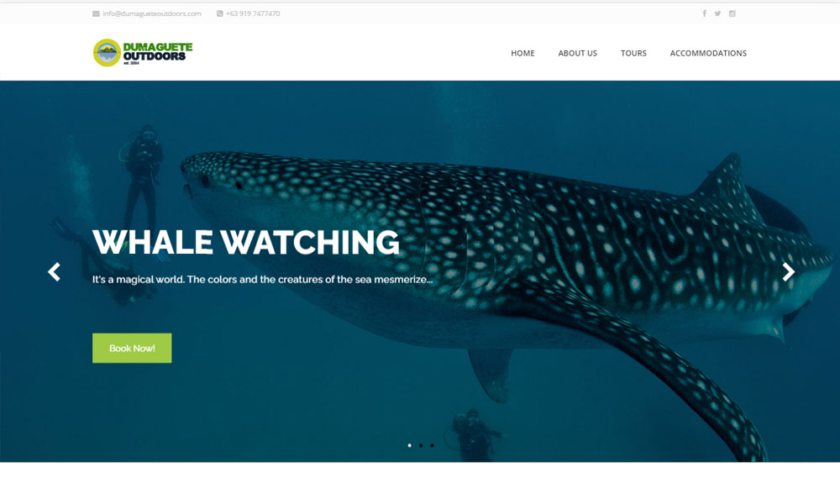Open the TOURS navigation menu

point(633,53)
